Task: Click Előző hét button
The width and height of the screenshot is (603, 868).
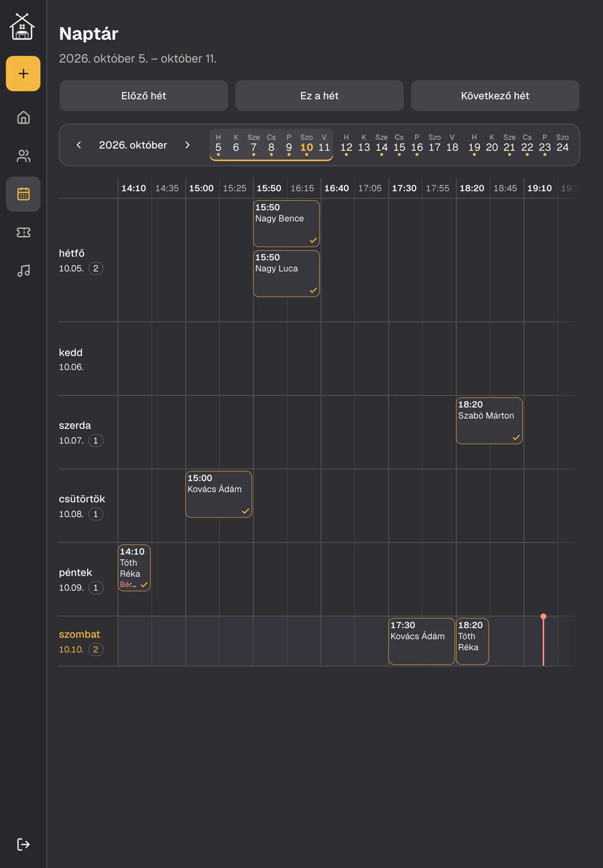Action: (x=143, y=96)
